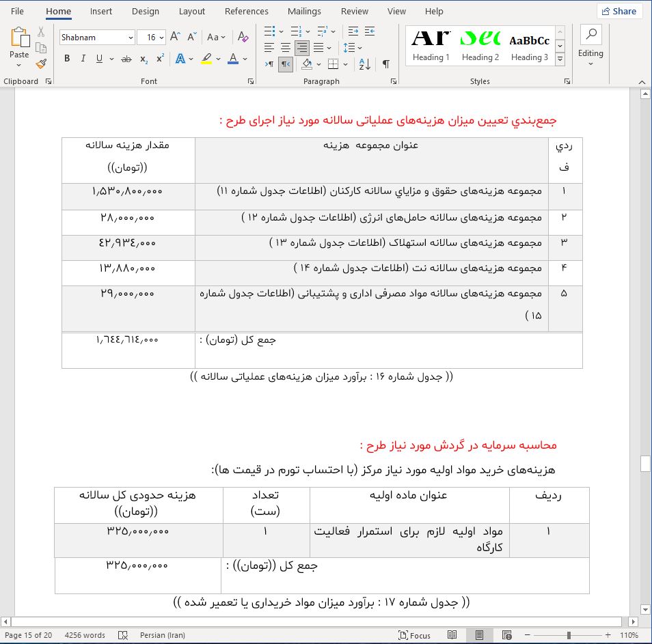Switch to Design tab
The height and width of the screenshot is (644, 652).
pos(145,11)
